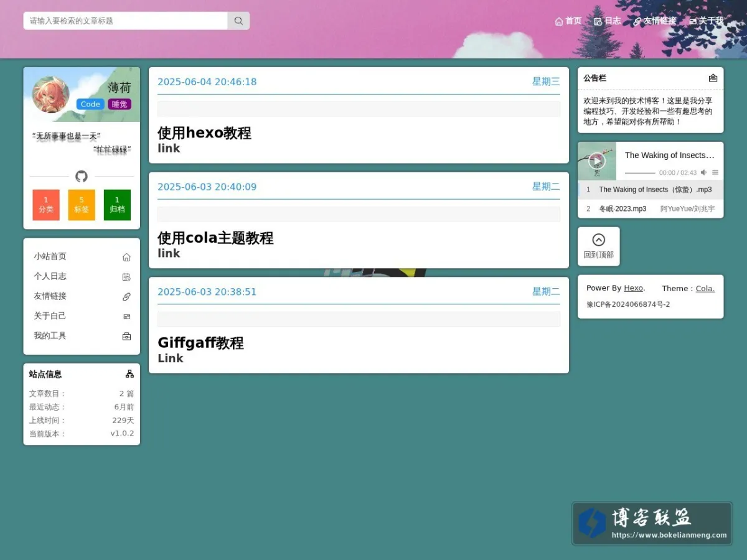Click the announcement icon in 公告栏 header
This screenshot has width=747, height=560.
point(713,78)
